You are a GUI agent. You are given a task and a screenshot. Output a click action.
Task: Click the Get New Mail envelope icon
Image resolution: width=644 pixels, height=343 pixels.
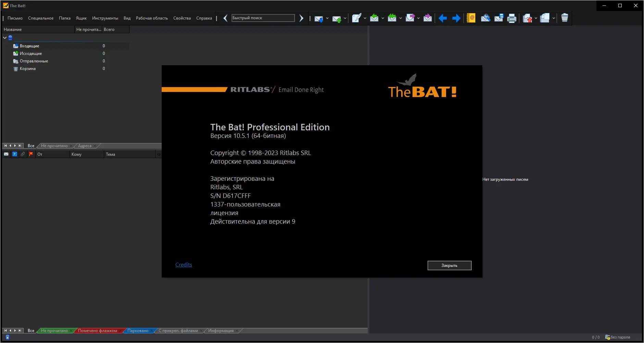319,18
